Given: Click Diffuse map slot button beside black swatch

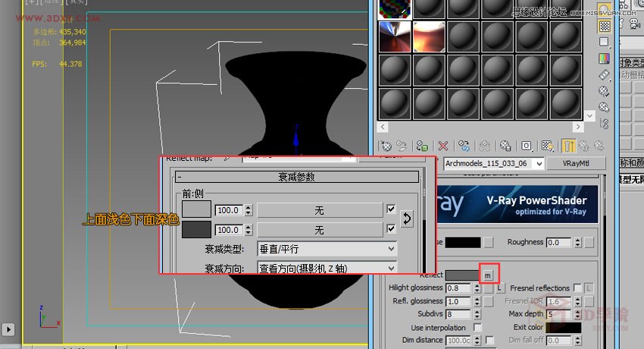Looking at the screenshot, I should pyautogui.click(x=488, y=242).
